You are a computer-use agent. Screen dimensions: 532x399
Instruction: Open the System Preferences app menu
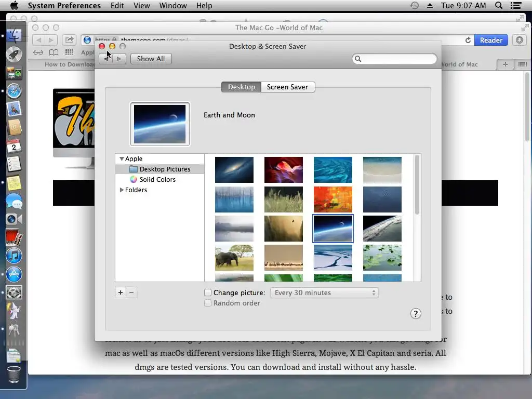pos(64,5)
